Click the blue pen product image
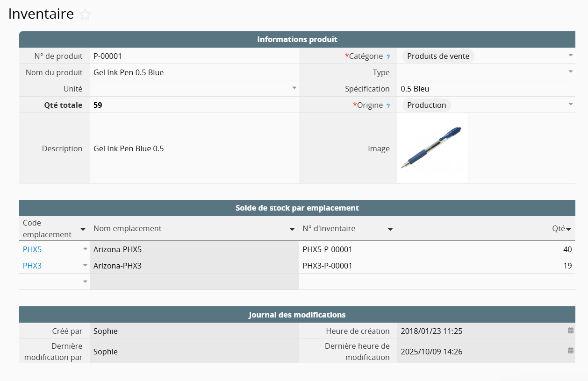This screenshot has width=588, height=381. coord(431,148)
